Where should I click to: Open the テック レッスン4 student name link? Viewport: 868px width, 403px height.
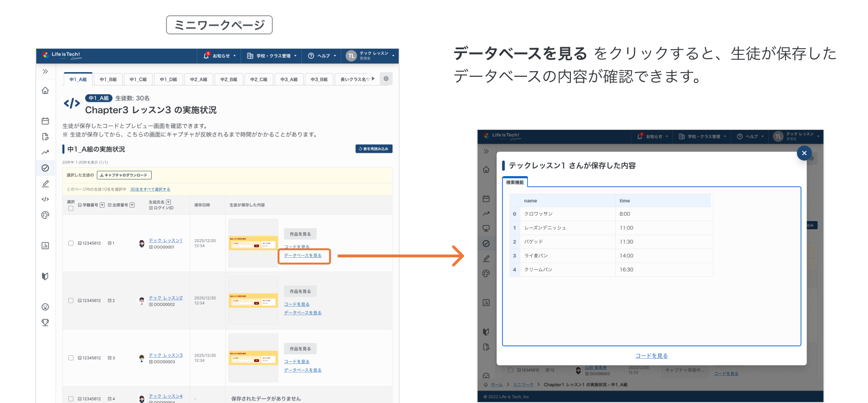tap(165, 396)
